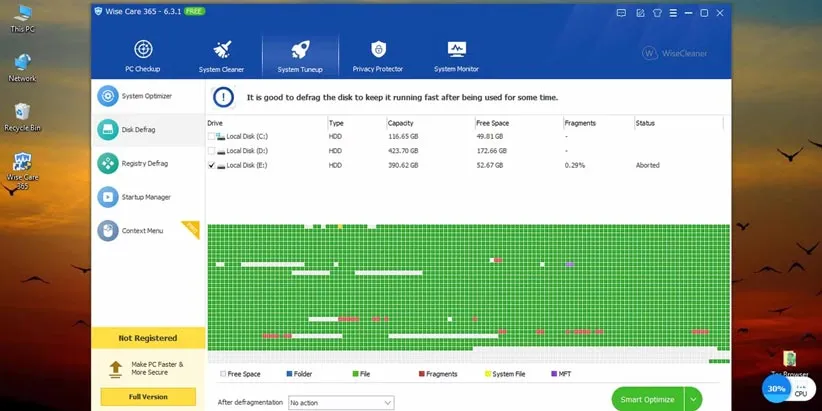
Task: Select Registry Defrag in the sidebar
Action: (x=147, y=163)
